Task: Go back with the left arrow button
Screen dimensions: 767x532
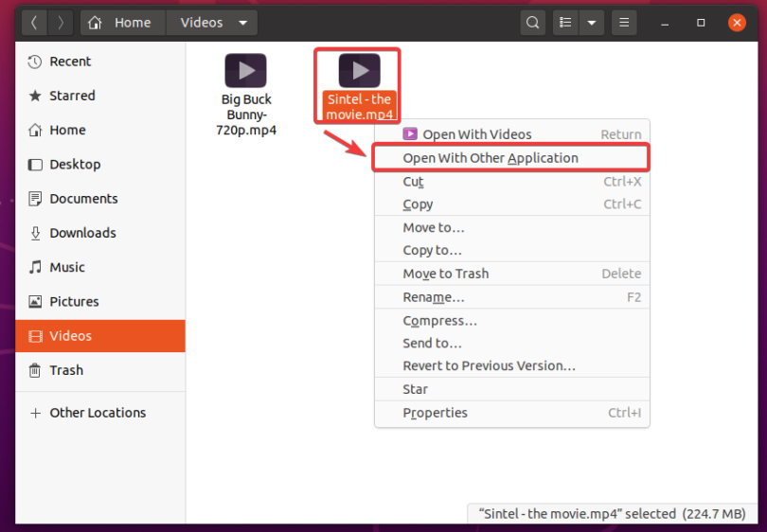Action: pyautogui.click(x=34, y=23)
